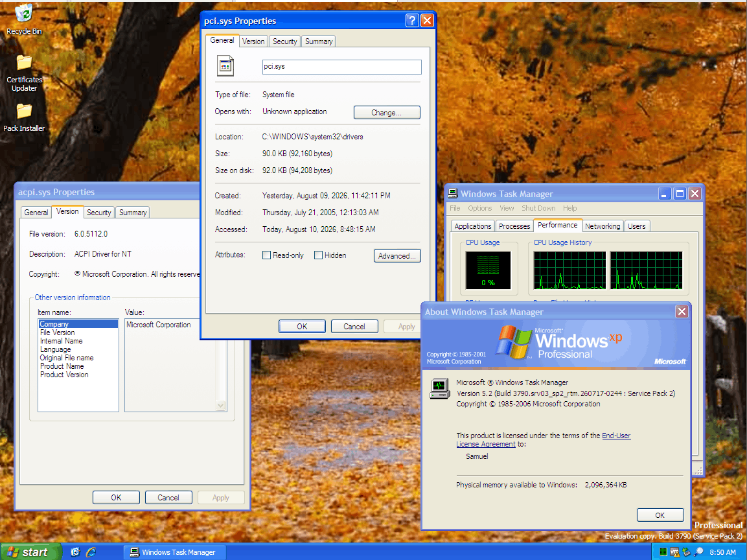Viewport: 747px width, 560px height.
Task: Click the pci.sys file type icon
Action: tap(225, 65)
